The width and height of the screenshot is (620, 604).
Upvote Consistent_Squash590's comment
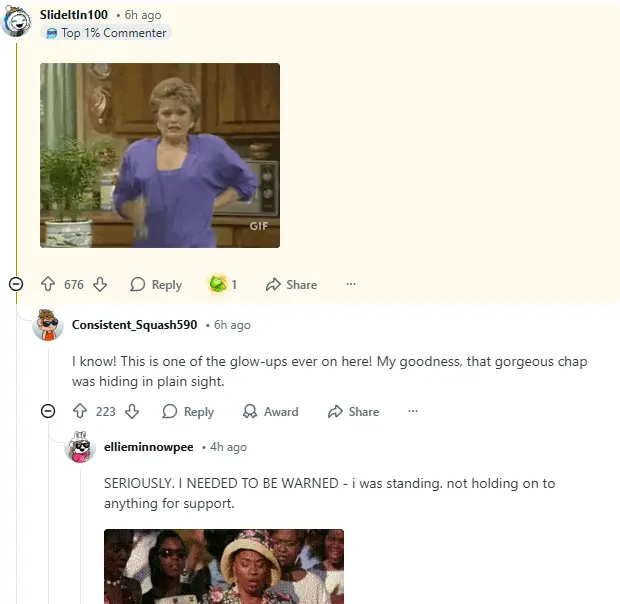tap(80, 411)
